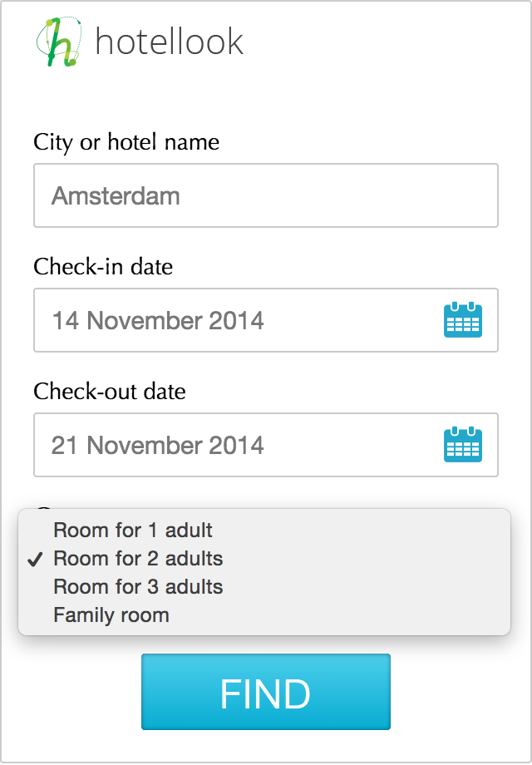Open the check-out date calendar icon

(x=463, y=445)
